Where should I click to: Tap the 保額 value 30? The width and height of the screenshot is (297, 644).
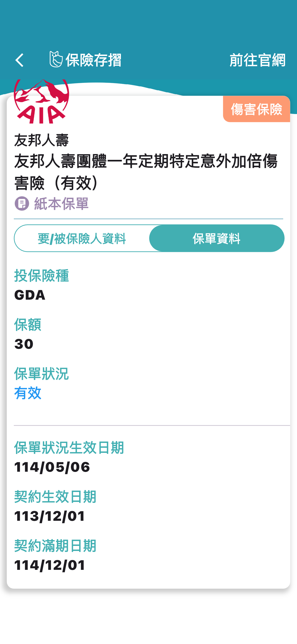click(24, 344)
